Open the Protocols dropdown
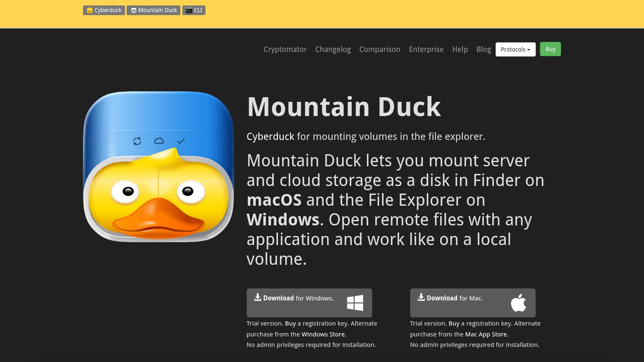This screenshot has width=644, height=362. point(515,49)
